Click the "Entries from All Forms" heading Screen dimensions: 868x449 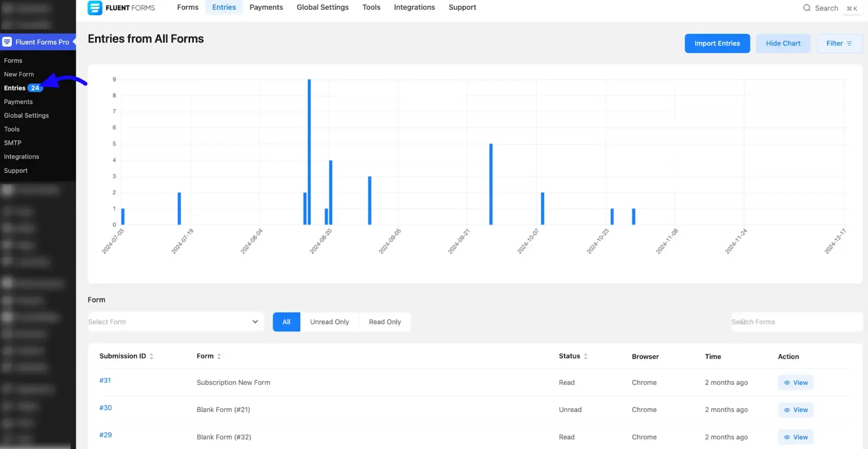[146, 39]
